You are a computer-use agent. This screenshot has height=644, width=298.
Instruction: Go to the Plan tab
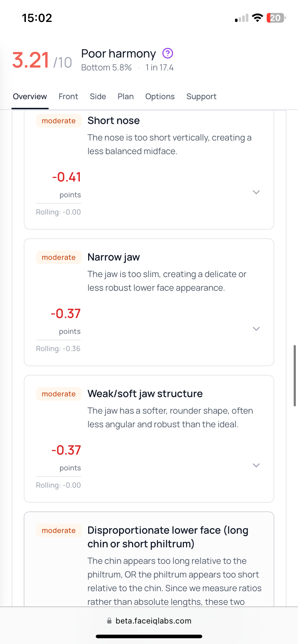[x=126, y=97]
